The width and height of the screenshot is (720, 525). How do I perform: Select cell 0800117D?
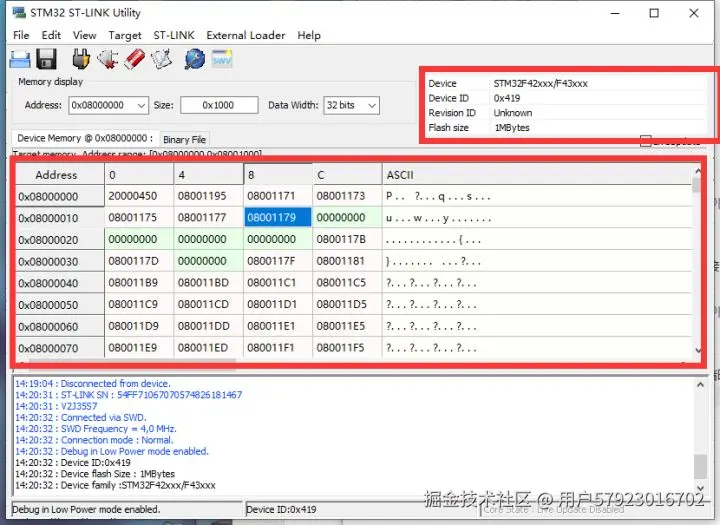coord(139,261)
